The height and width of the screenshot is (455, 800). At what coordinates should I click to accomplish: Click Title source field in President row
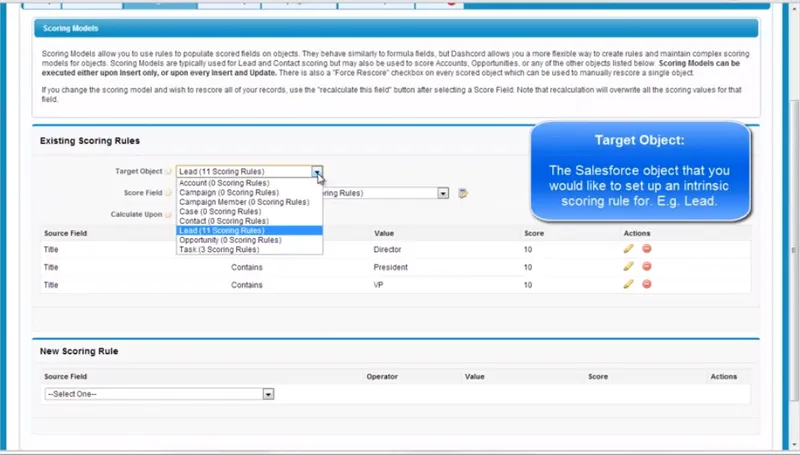pos(51,267)
